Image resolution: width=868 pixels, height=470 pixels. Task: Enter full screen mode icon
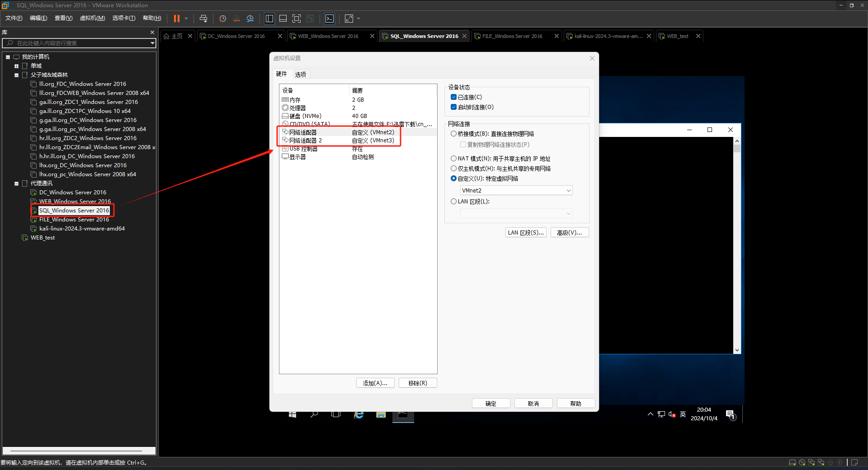click(297, 19)
